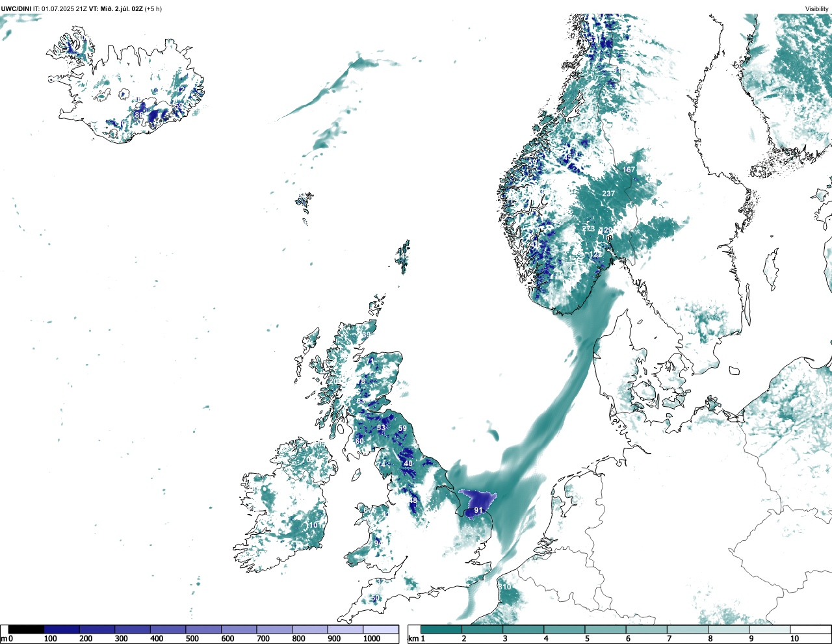Click the UWC/DINI model label

pos(16,8)
